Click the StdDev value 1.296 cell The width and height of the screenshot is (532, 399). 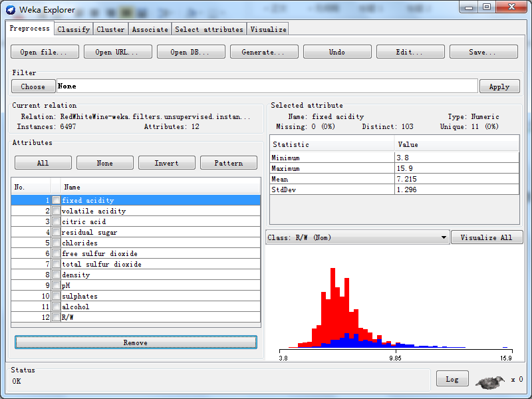tap(457, 190)
